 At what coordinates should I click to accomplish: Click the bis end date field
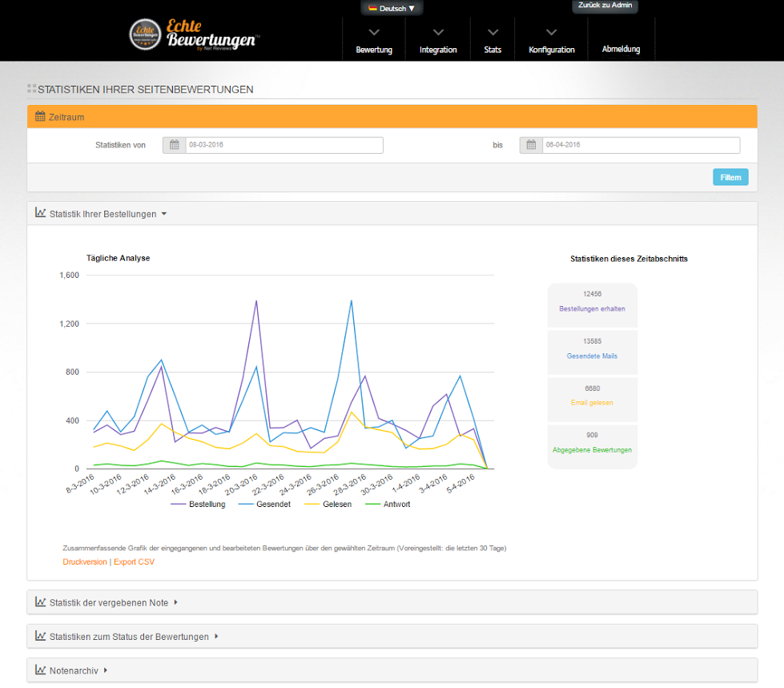641,145
